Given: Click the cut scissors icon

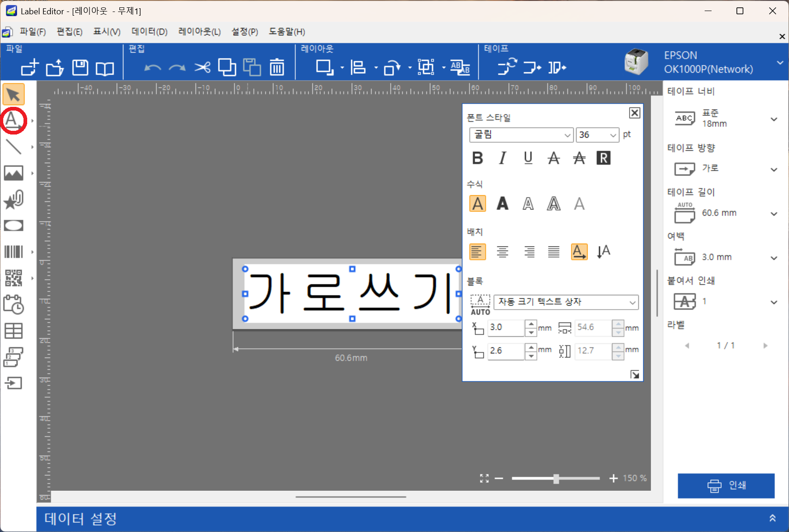Looking at the screenshot, I should pyautogui.click(x=202, y=68).
